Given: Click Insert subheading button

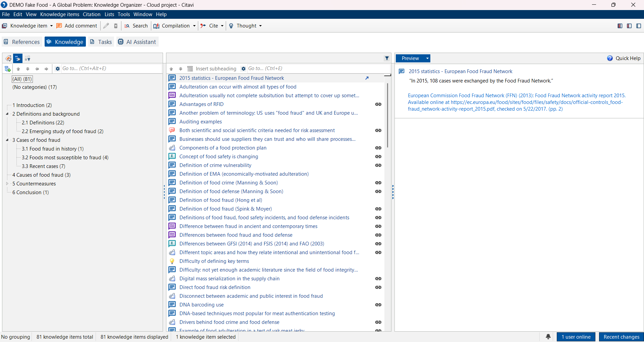Looking at the screenshot, I should pyautogui.click(x=212, y=69).
